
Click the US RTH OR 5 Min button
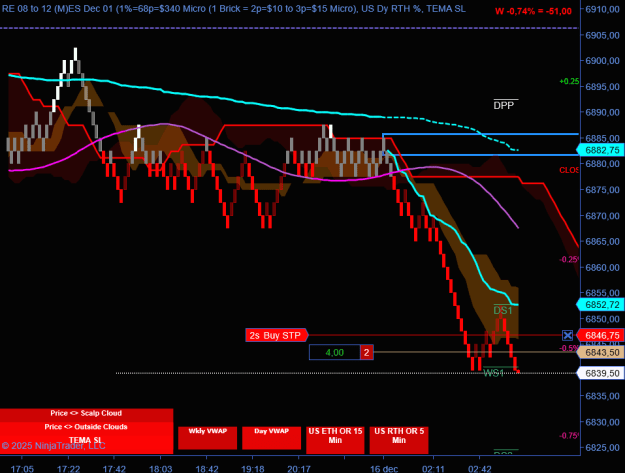[399, 440]
